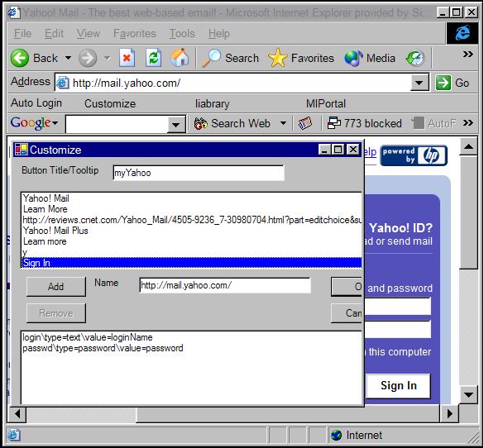Viewport: 484px width, 448px height.
Task: Click the Google toolbar search field
Action: point(117,124)
